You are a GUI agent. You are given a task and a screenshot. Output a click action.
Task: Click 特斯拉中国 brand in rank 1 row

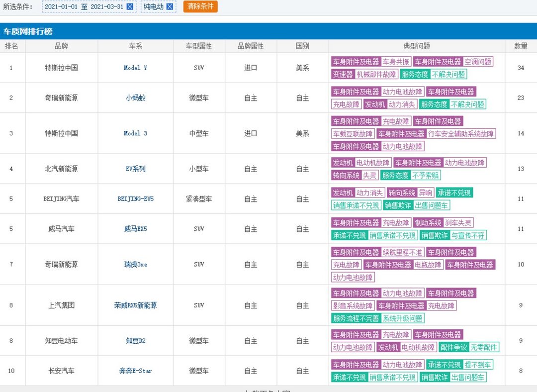[x=61, y=68]
